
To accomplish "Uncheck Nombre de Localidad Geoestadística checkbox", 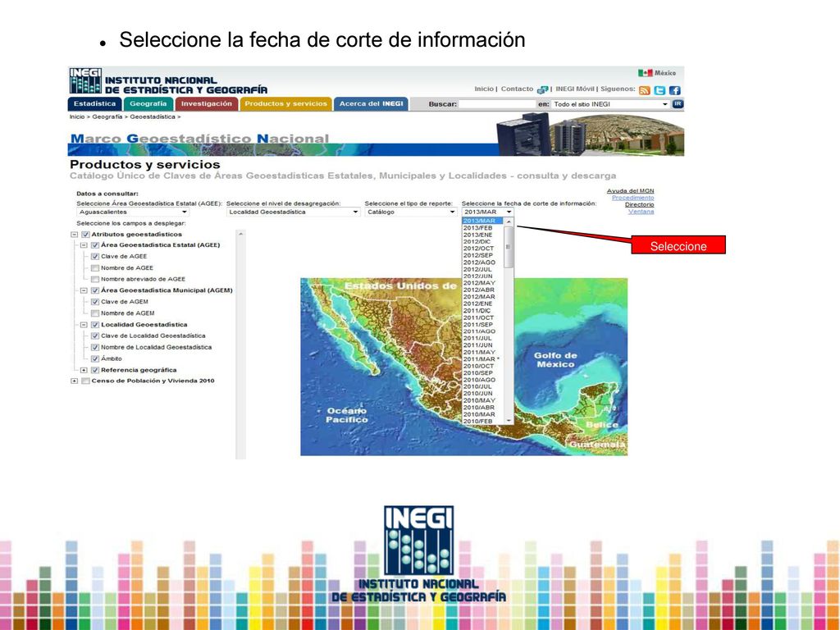I will click(95, 347).
